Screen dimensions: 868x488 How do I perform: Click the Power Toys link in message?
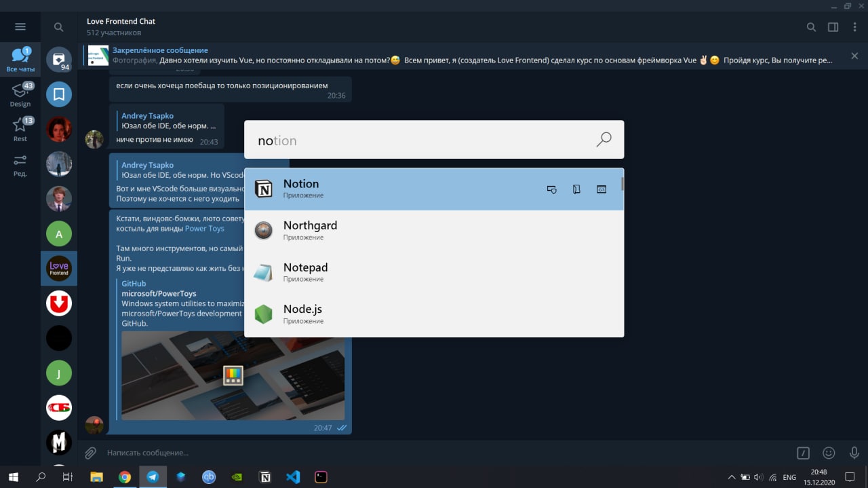204,229
